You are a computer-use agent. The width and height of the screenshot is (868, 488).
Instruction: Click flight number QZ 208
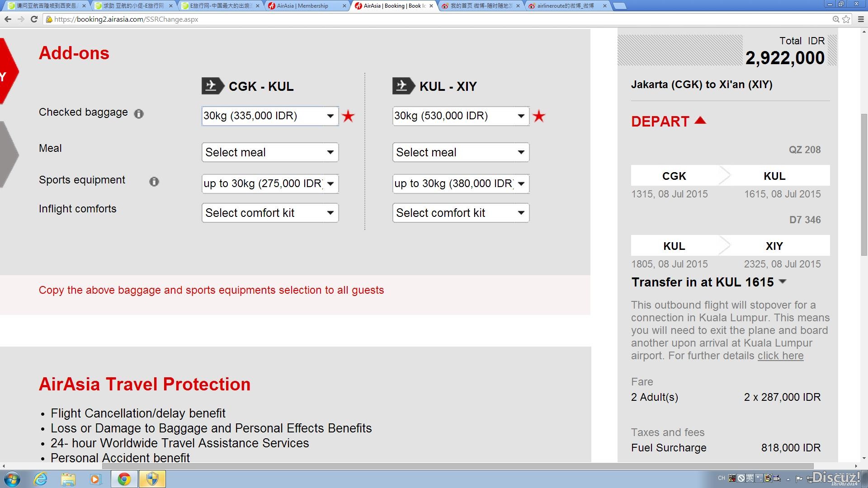(805, 150)
